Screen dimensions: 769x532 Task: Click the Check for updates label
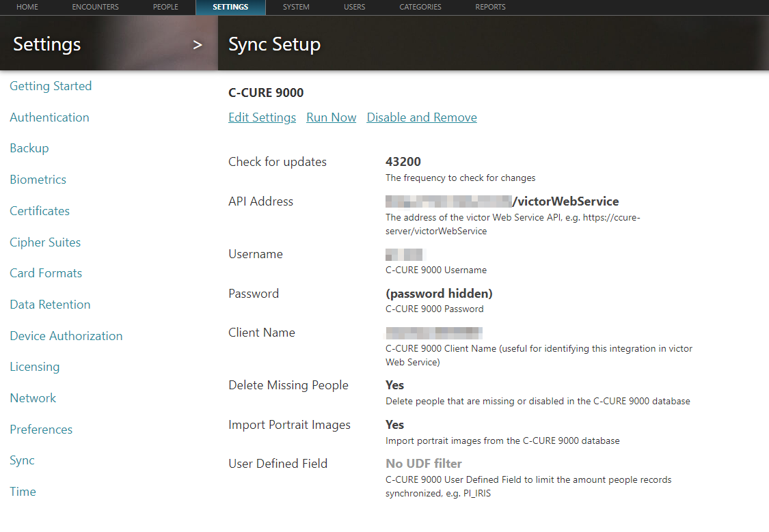click(x=277, y=162)
